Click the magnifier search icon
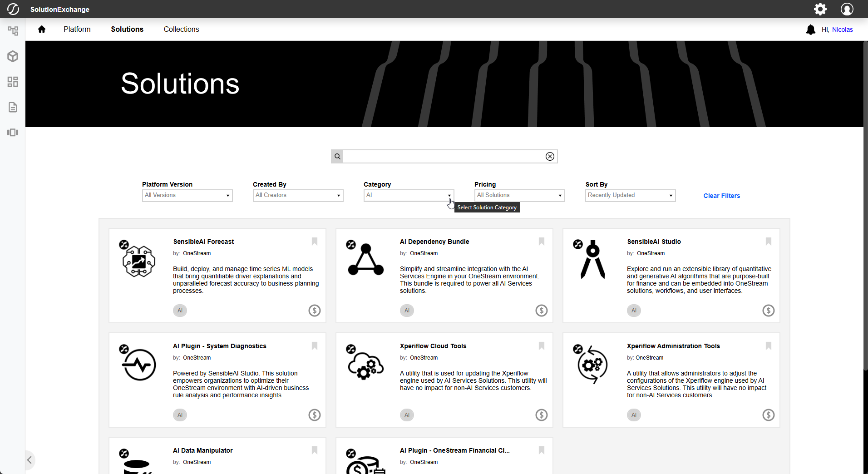Image resolution: width=868 pixels, height=474 pixels. coord(337,157)
